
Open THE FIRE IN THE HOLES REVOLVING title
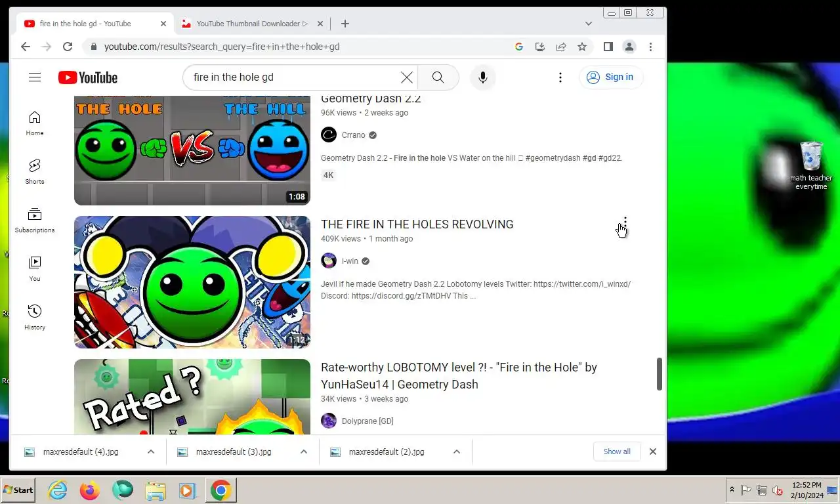coord(417,224)
